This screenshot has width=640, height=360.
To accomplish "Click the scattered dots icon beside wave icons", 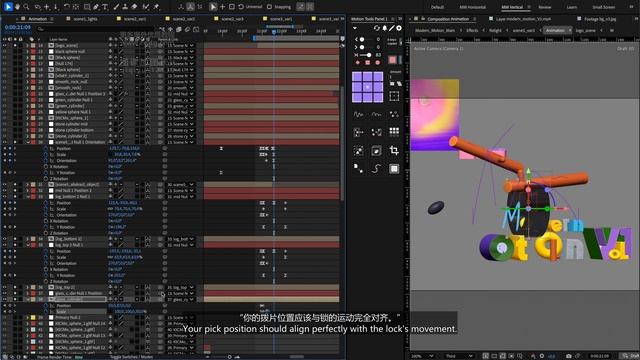I will click(x=394, y=114).
